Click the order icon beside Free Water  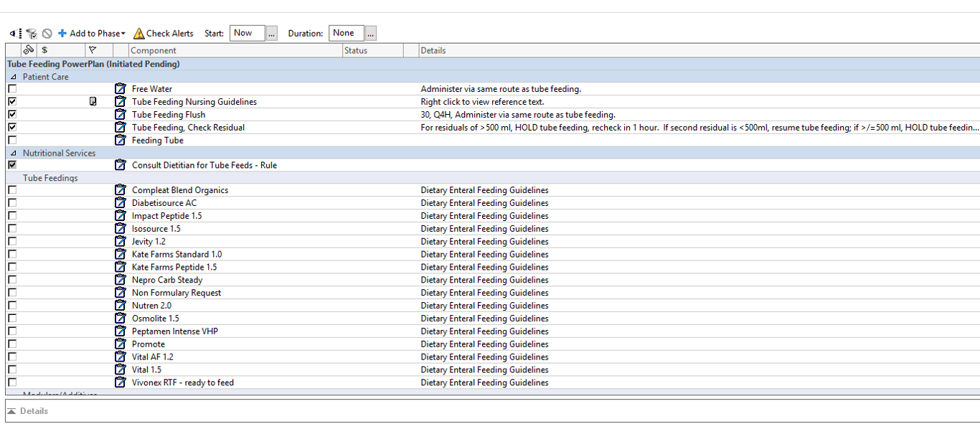coord(121,89)
